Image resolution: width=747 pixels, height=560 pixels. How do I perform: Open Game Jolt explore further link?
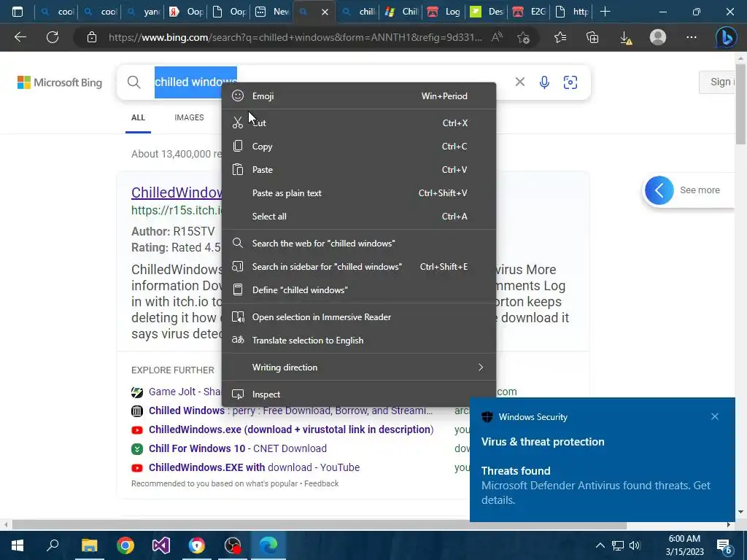185,392
